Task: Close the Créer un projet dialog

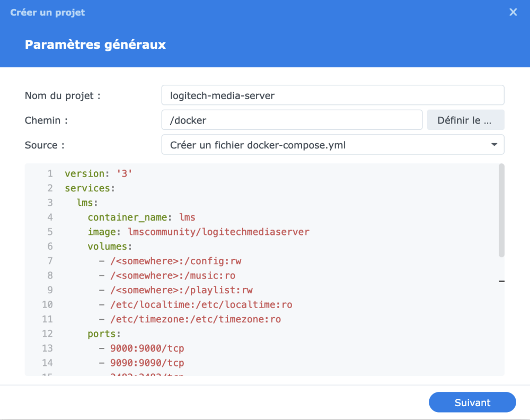Action: pos(513,12)
